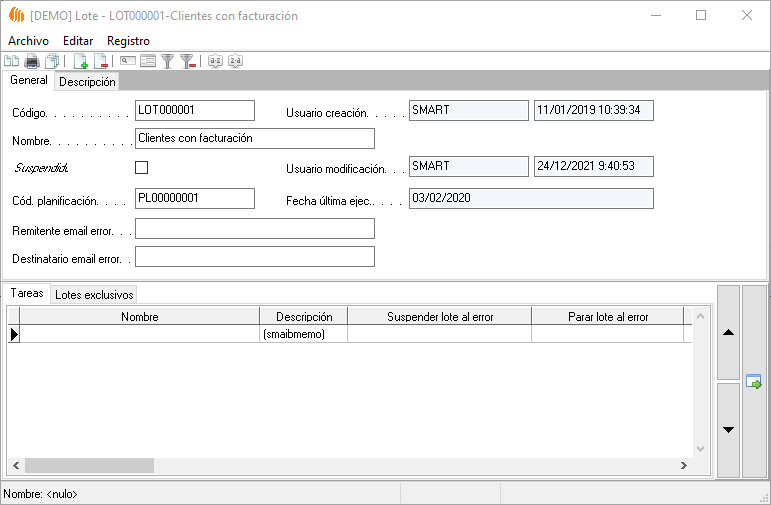Click the Suspender lote al error column header
Viewport: 771px width, 505px height.
click(439, 316)
